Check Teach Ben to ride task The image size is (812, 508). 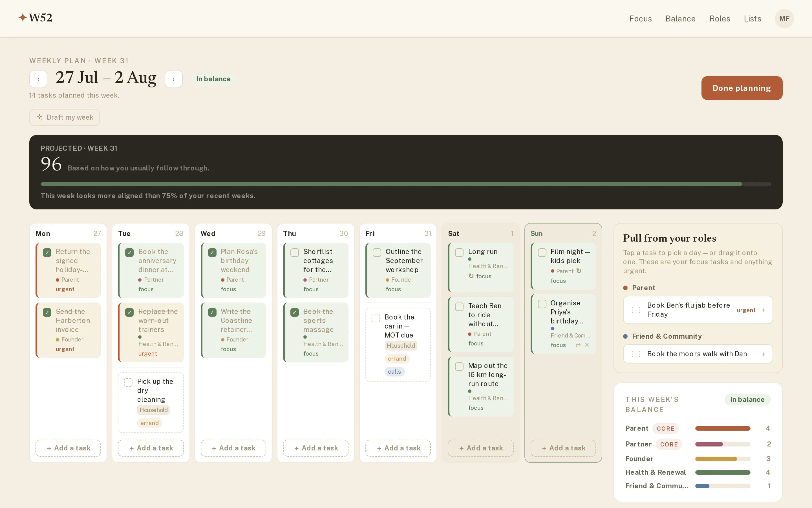[459, 306]
